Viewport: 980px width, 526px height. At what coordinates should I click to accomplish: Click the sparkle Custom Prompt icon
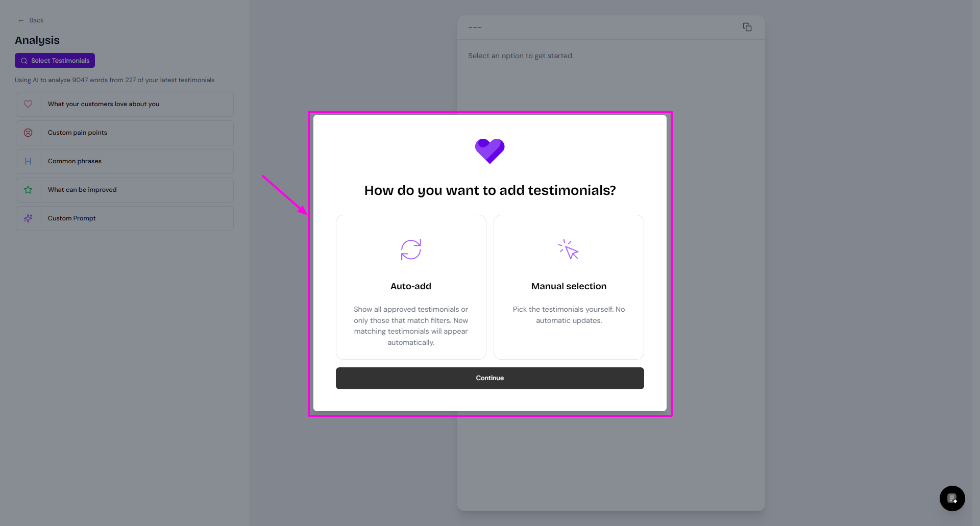coord(28,218)
